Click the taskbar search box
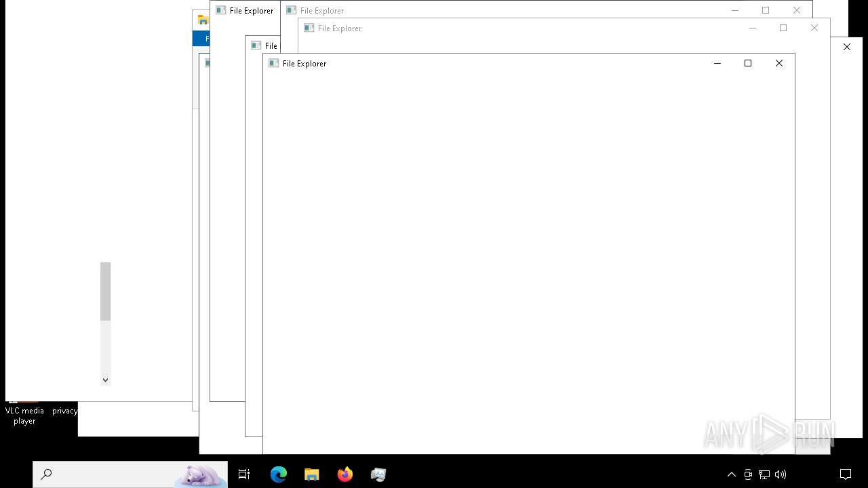868x488 pixels. tap(130, 474)
